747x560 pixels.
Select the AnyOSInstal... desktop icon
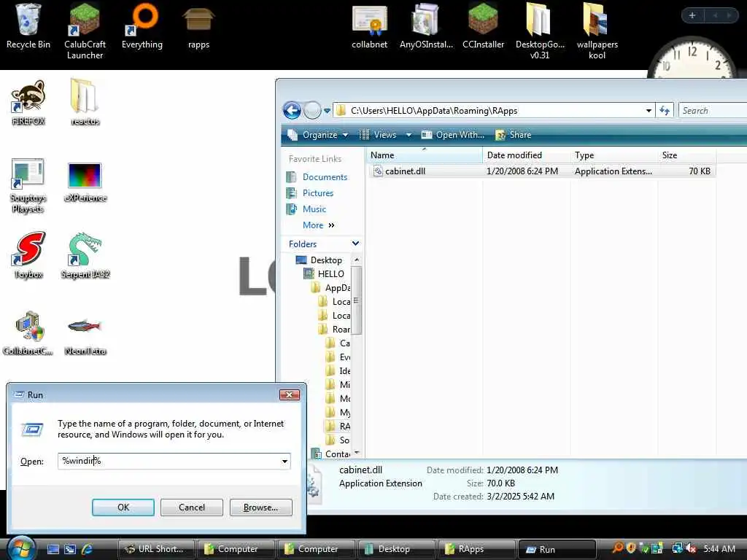coord(426,26)
